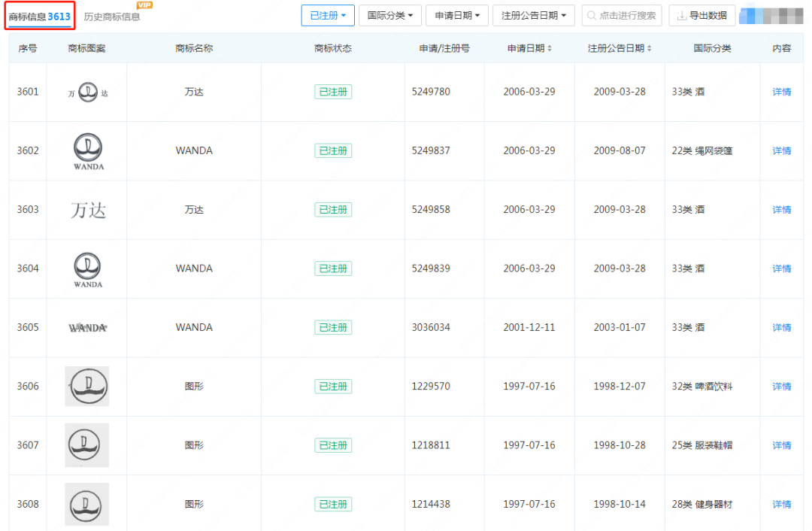Viewport: 812px width, 531px height.
Task: Click 已注册 status badge in row 3608
Action: (333, 504)
